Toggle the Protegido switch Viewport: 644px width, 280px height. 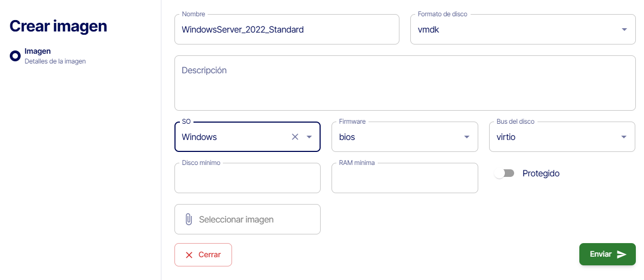click(504, 174)
